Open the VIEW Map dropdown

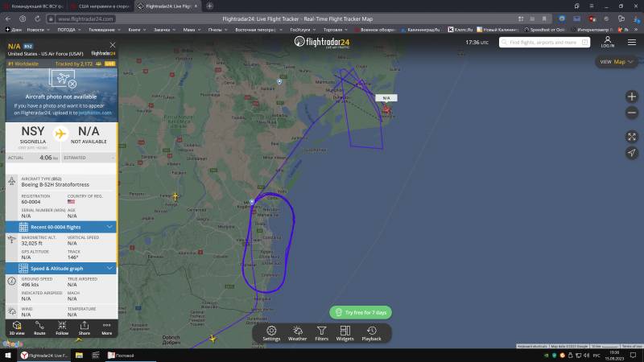pos(616,62)
